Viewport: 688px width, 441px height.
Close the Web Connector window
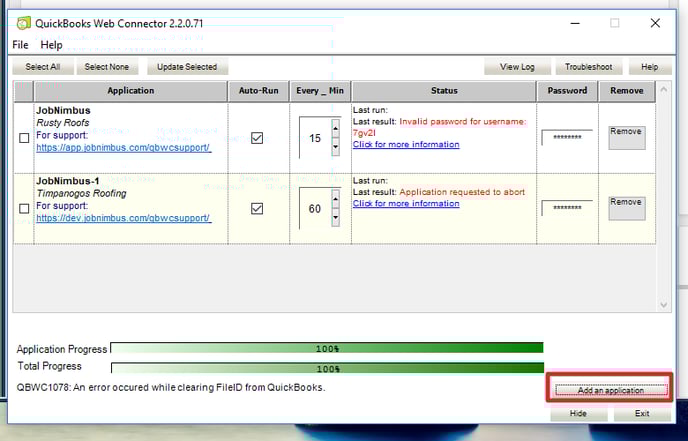(655, 23)
